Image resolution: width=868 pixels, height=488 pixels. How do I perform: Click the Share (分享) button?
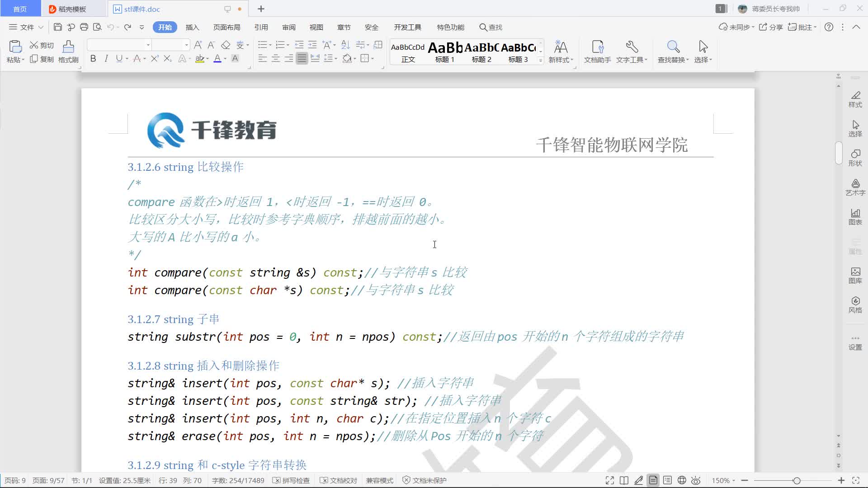771,27
